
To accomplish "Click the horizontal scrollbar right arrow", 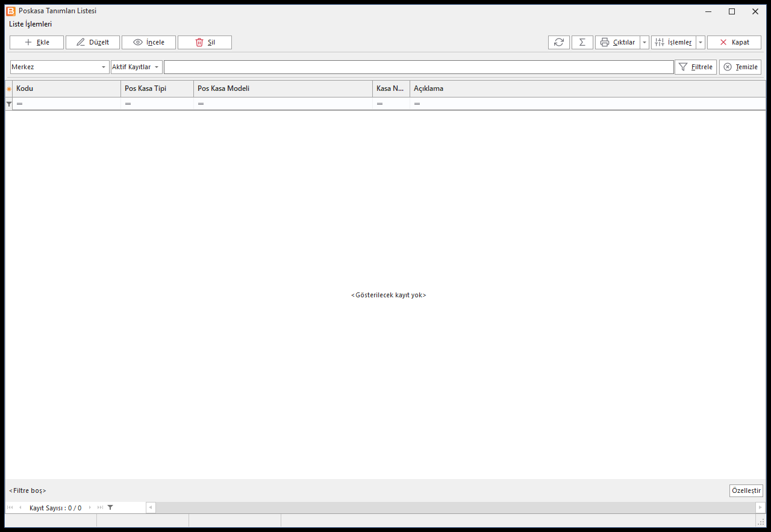I will (761, 508).
